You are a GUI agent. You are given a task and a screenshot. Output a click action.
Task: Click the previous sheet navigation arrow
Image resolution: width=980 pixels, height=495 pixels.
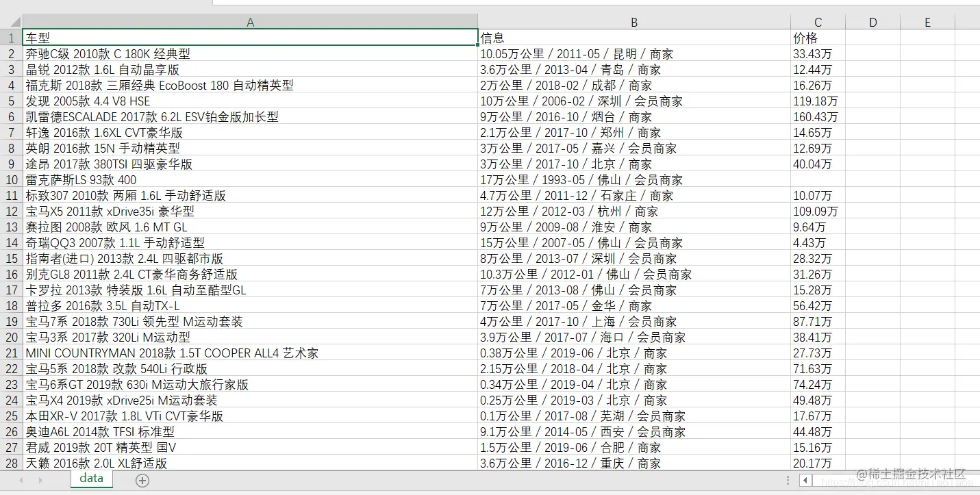[x=22, y=481]
